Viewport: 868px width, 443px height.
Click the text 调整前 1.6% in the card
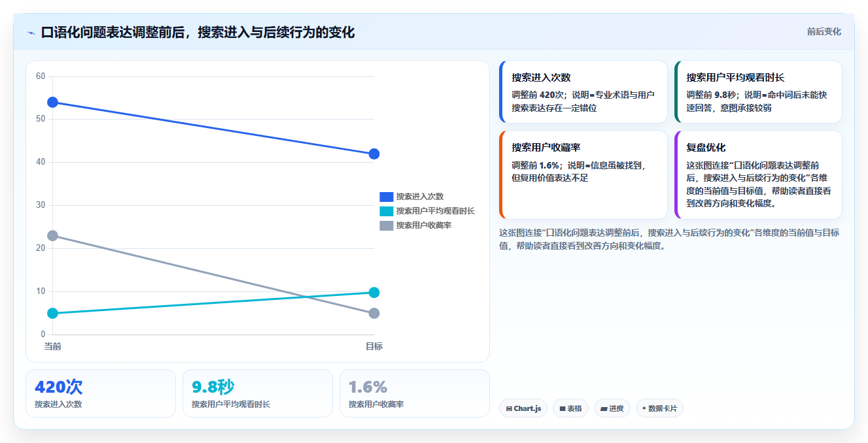click(x=535, y=166)
